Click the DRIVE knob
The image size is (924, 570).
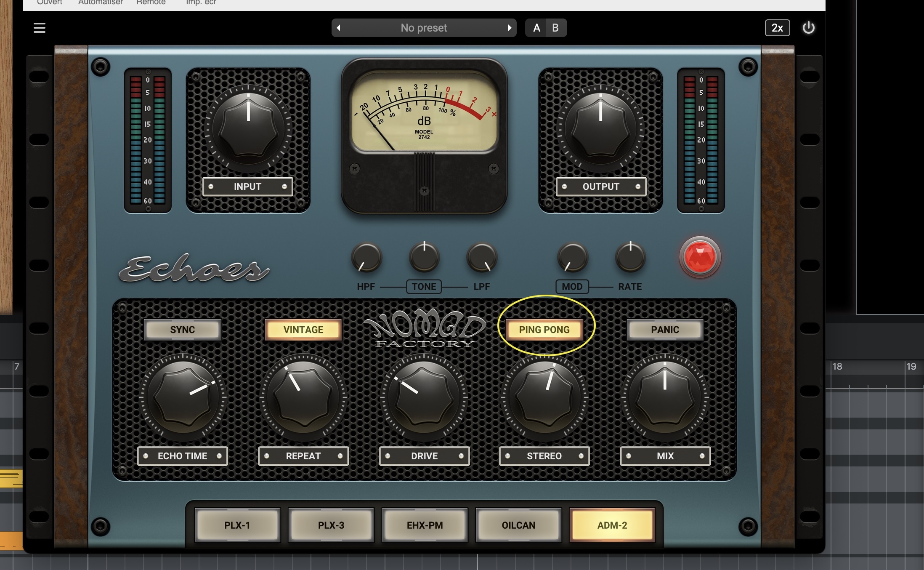(424, 397)
